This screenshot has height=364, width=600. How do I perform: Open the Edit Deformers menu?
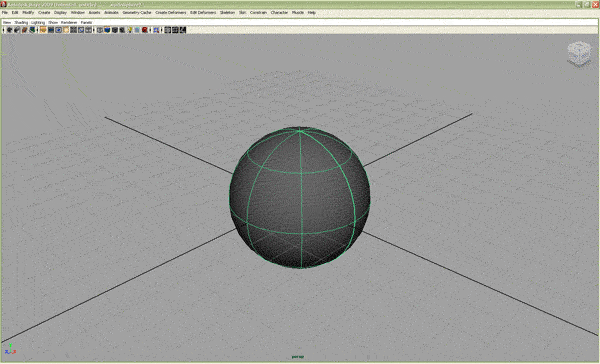pyautogui.click(x=203, y=13)
